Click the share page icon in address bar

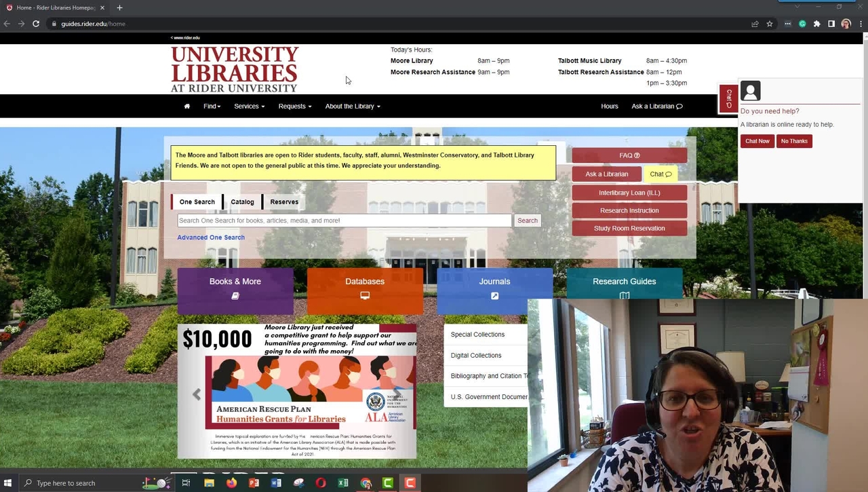755,24
